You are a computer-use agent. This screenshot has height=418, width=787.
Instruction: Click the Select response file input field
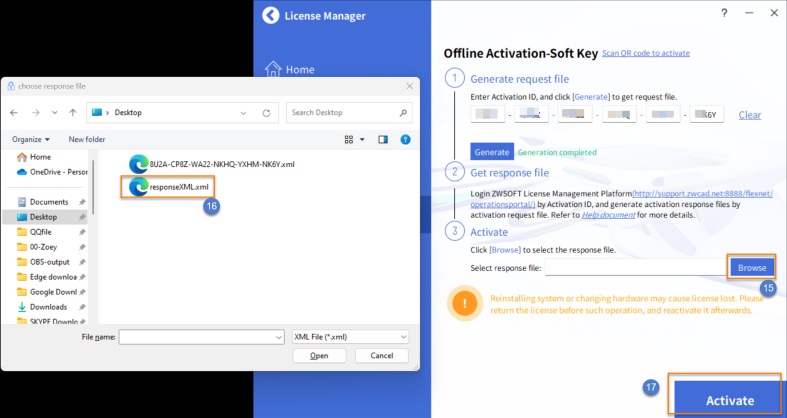pyautogui.click(x=636, y=267)
